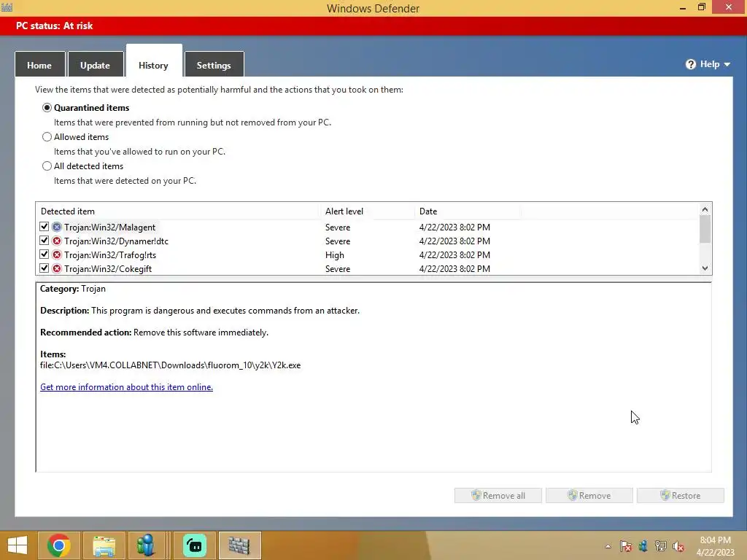Open the messenger buddies taskbar icon
The width and height of the screenshot is (747, 560).
coord(146,545)
